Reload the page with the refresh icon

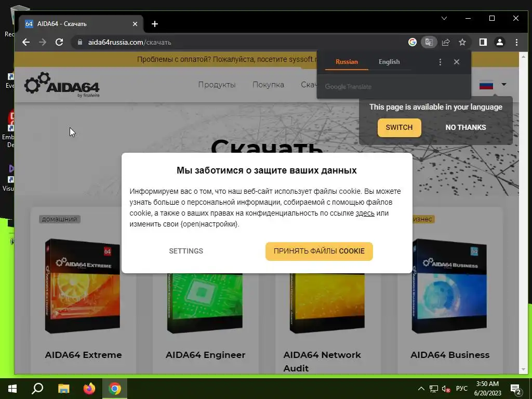(59, 42)
